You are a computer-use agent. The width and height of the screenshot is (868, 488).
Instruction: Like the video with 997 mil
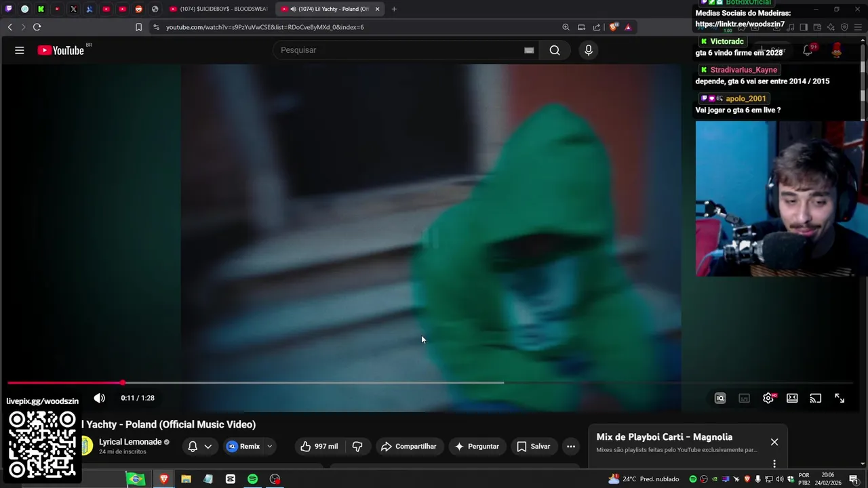(x=319, y=446)
